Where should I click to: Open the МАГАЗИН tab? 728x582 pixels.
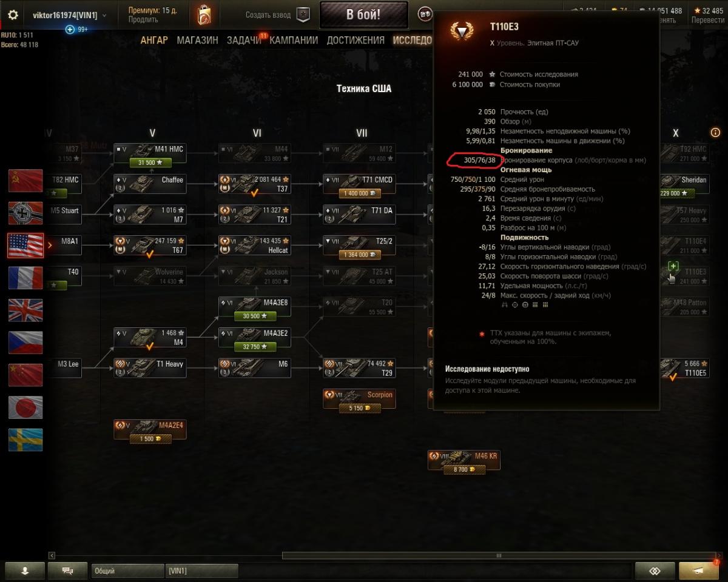[197, 40]
